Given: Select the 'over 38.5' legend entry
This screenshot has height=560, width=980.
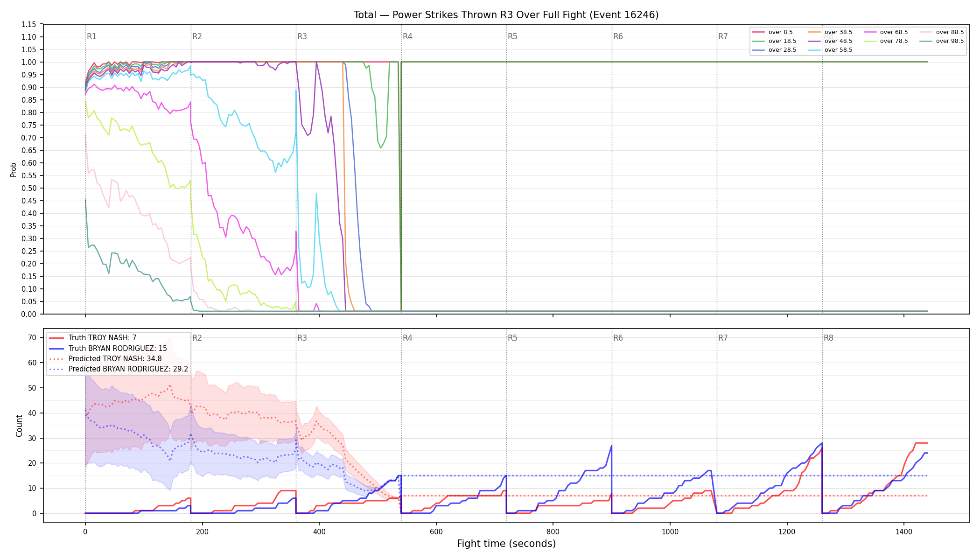Looking at the screenshot, I should 830,32.
